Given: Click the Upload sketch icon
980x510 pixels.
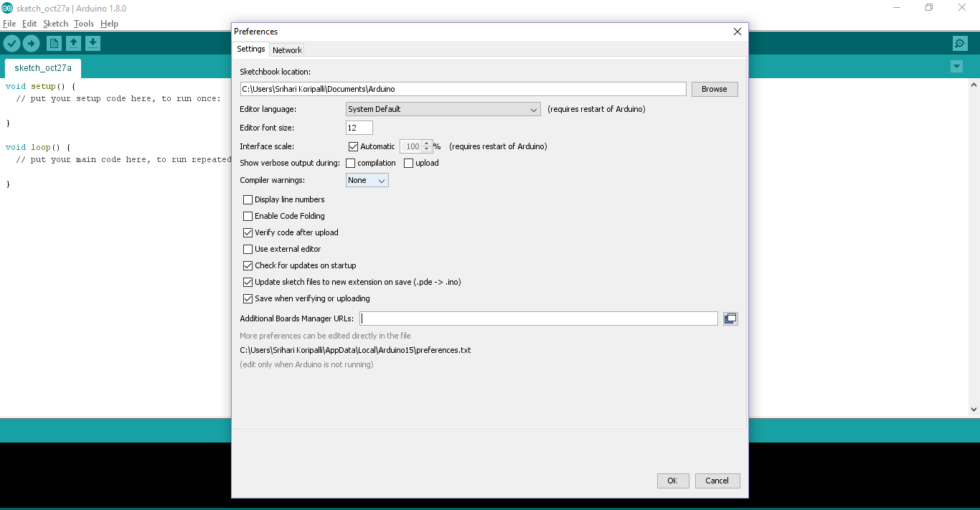Looking at the screenshot, I should click(31, 43).
